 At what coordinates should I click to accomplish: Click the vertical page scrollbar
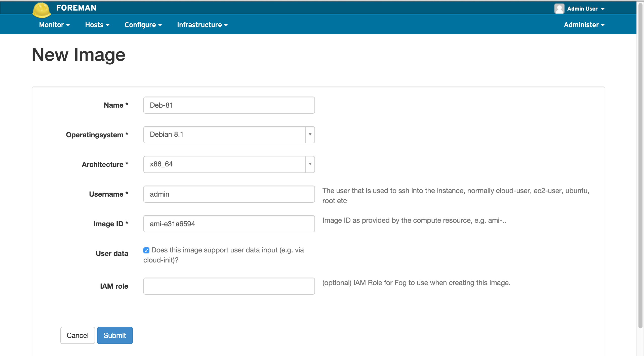[x=640, y=166]
